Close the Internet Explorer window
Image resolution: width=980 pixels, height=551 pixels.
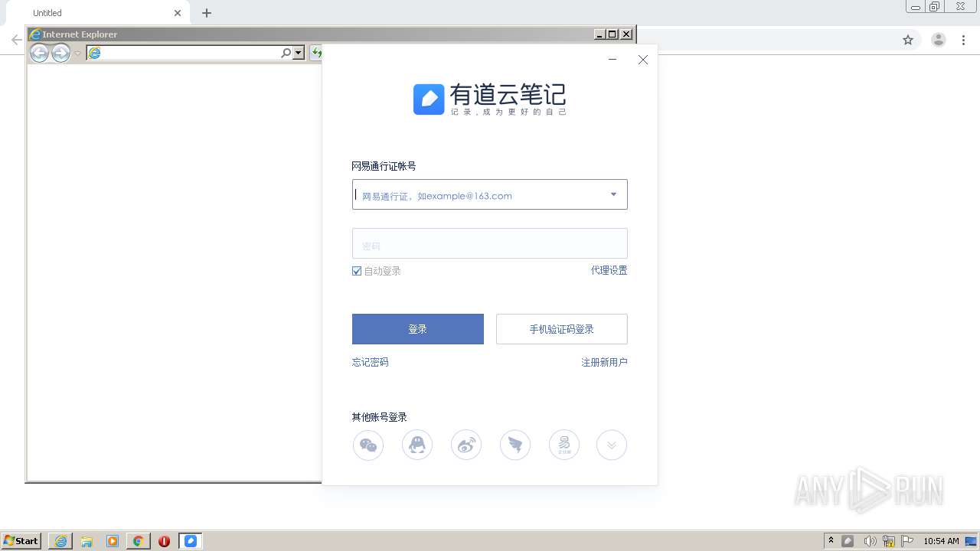626,34
